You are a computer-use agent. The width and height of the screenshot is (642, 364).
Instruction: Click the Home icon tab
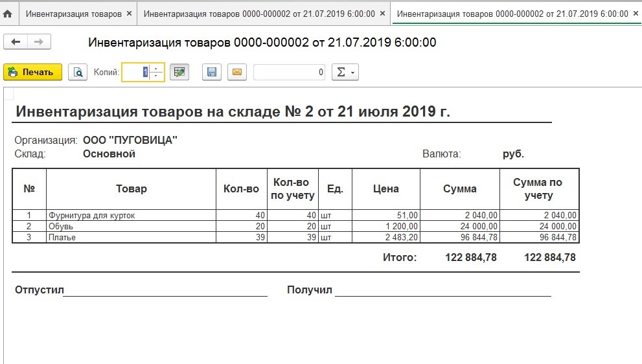8,13
